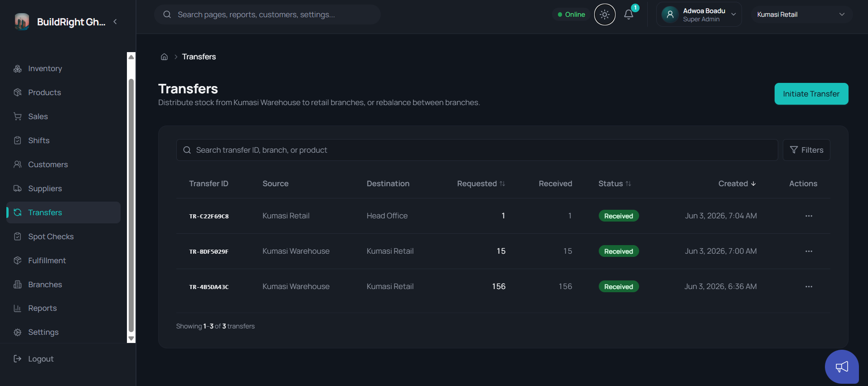The width and height of the screenshot is (868, 386).
Task: Open the Filters button
Action: 806,150
